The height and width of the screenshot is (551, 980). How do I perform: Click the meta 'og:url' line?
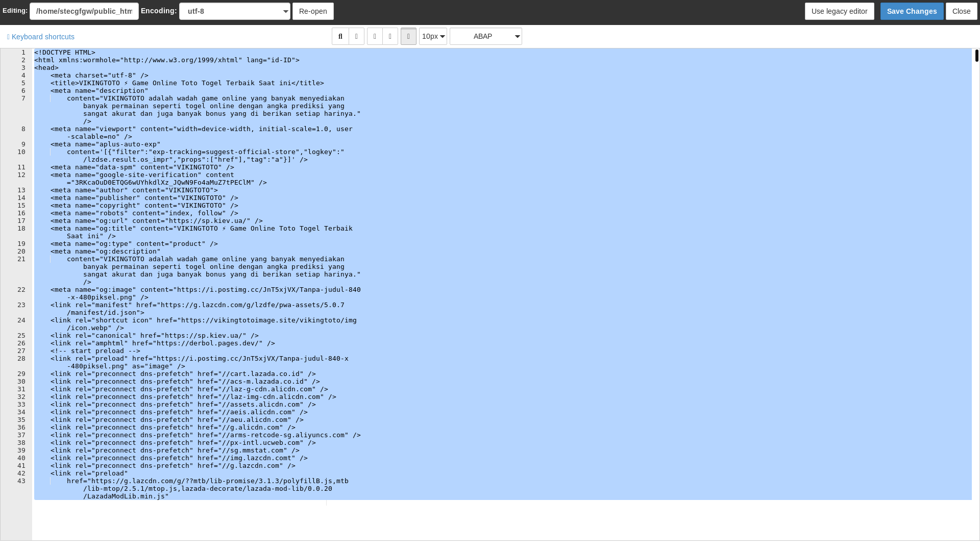[157, 221]
